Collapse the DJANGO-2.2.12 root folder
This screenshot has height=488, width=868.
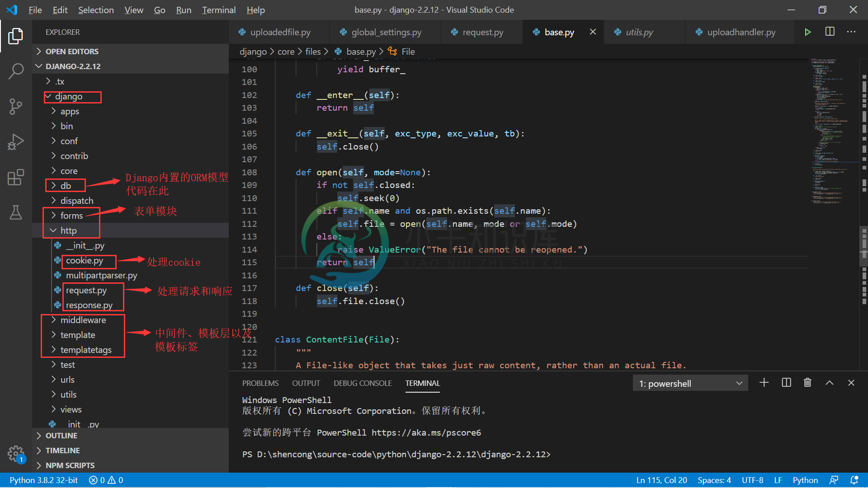point(130,66)
